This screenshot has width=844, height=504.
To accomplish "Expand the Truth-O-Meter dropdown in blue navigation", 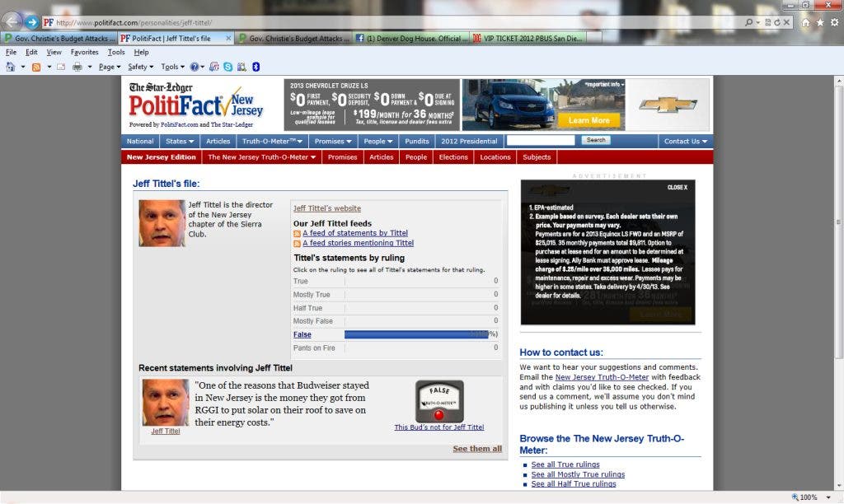I will tap(272, 142).
